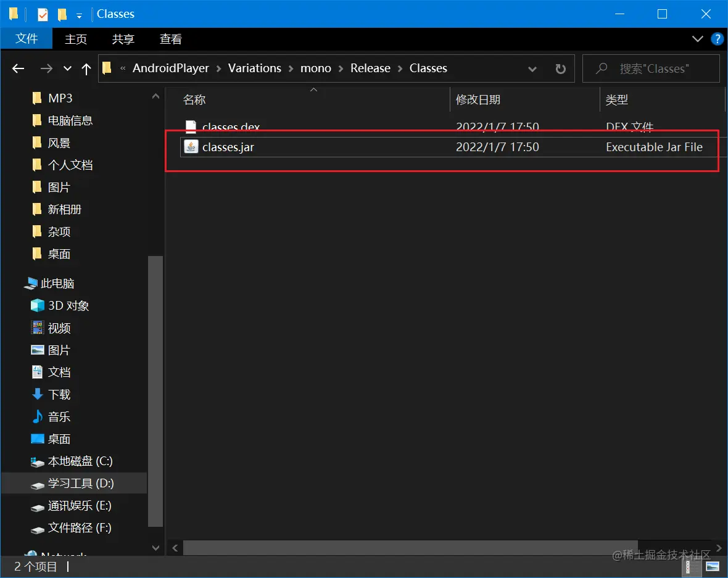Open the 杂项 folder in navigation pane

point(59,232)
